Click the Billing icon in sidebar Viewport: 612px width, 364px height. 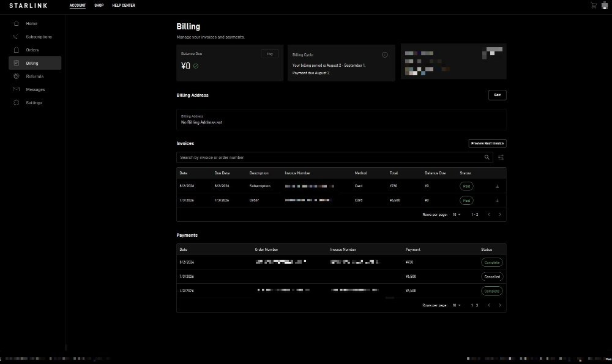coord(16,63)
